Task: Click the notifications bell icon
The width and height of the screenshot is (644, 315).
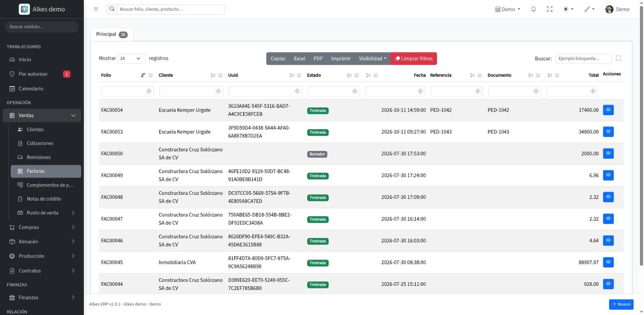Action: coord(533,9)
